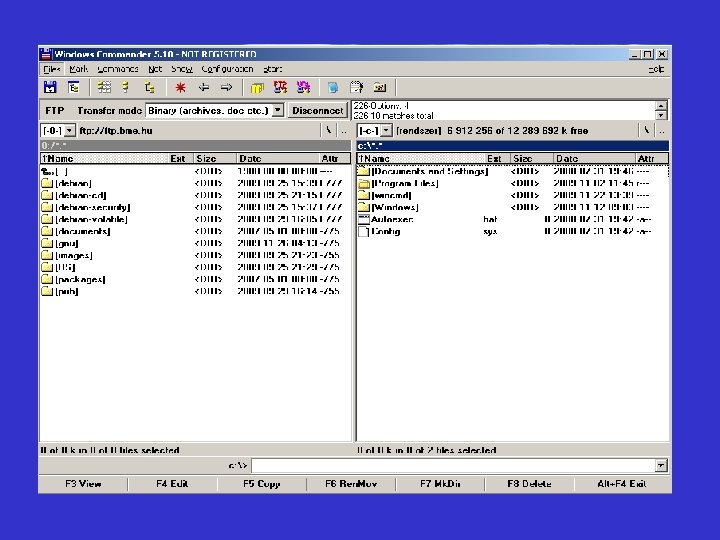
Task: Go back with the left arrow icon
Action: tap(204, 87)
